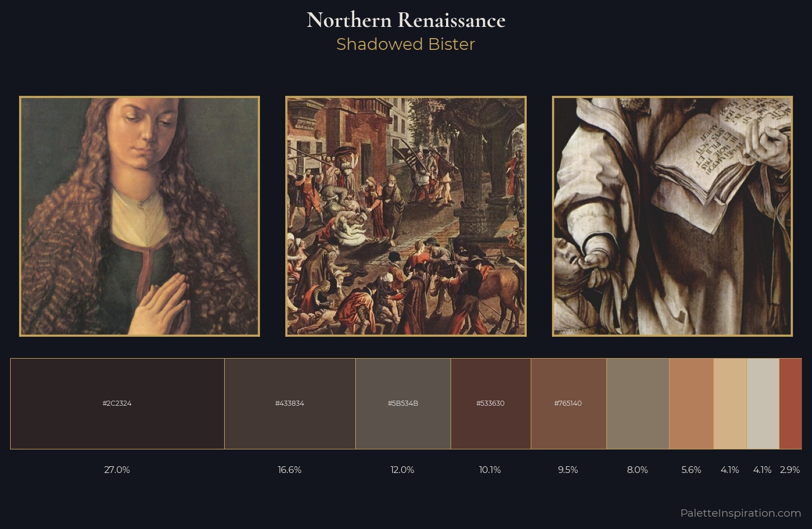Click the 2.9% percentage label
This screenshot has height=529, width=812.
pyautogui.click(x=790, y=470)
